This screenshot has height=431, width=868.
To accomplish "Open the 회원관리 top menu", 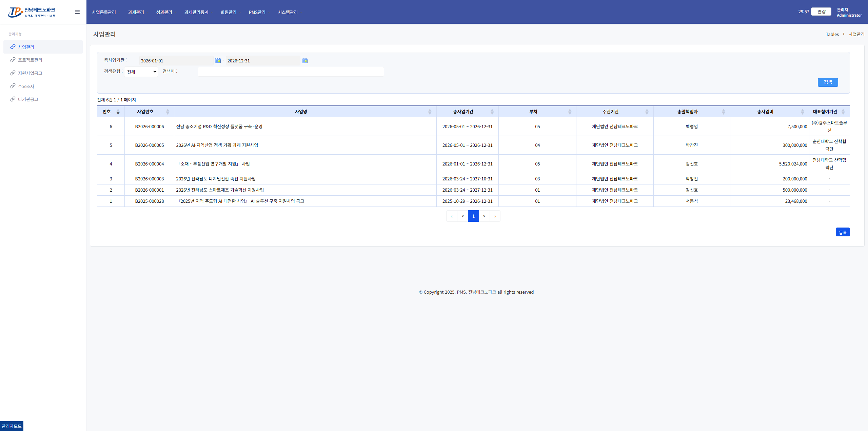I will [x=229, y=12].
